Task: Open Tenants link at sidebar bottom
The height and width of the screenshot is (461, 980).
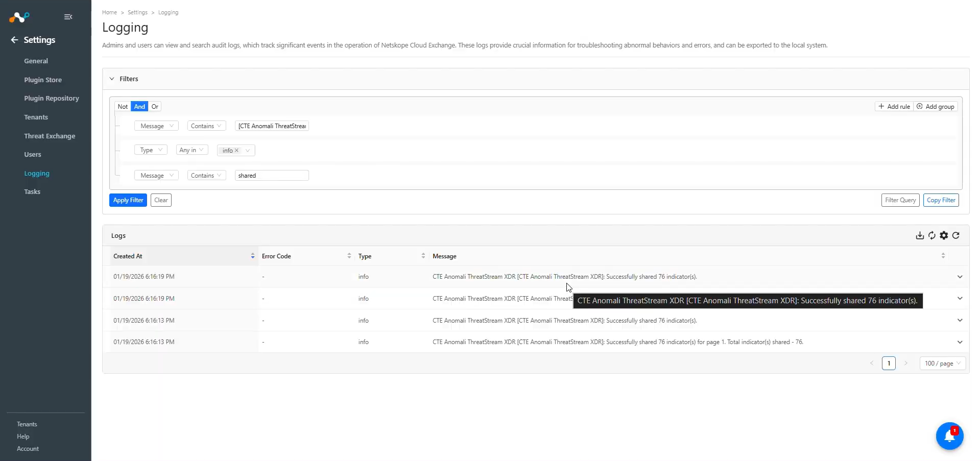Action: coord(27,424)
